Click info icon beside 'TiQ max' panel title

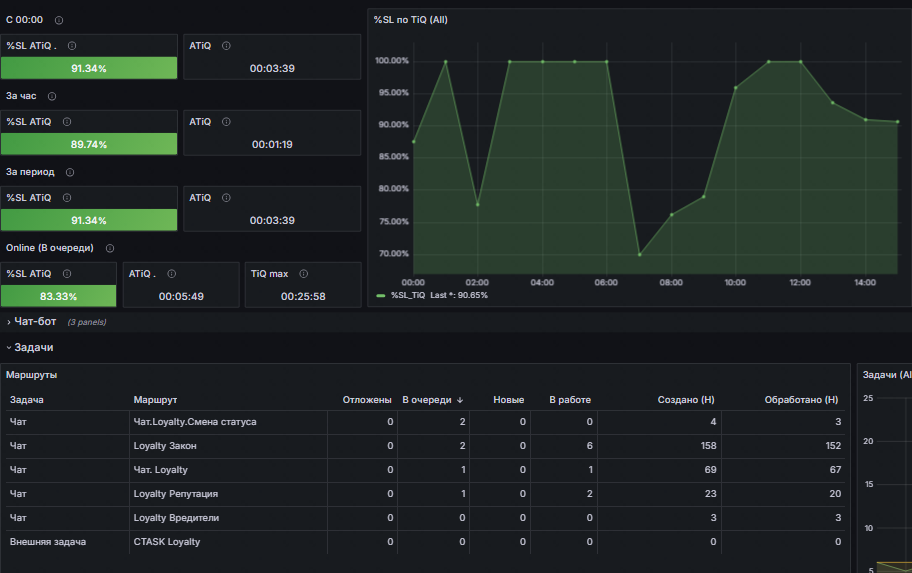[304, 274]
